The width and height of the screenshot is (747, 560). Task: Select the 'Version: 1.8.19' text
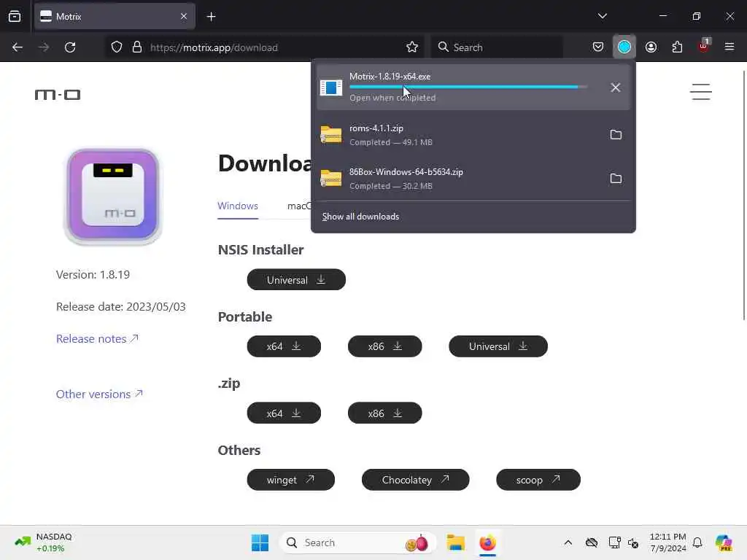point(93,275)
